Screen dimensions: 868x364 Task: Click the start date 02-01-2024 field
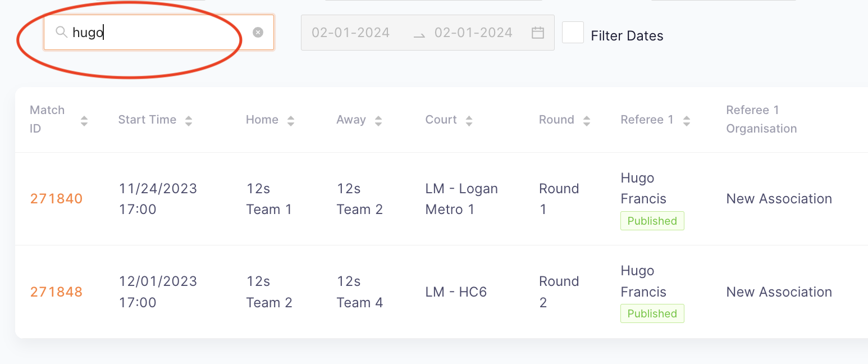click(351, 33)
